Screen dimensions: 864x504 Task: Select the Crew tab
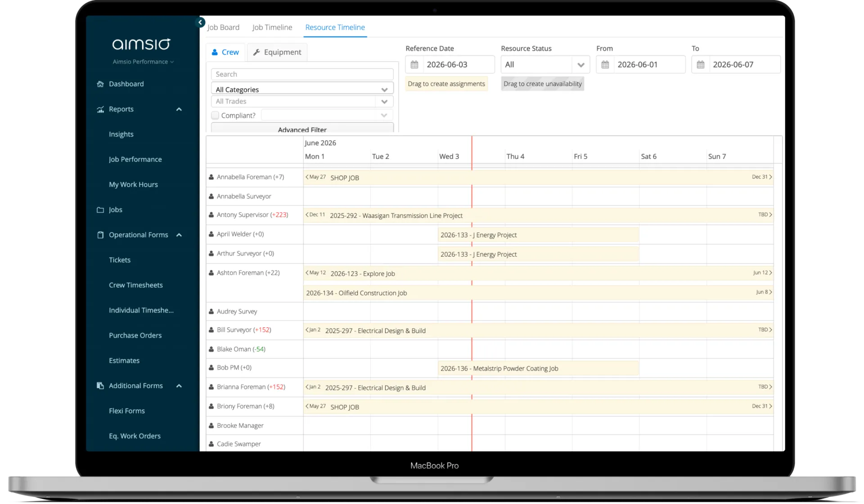225,52
